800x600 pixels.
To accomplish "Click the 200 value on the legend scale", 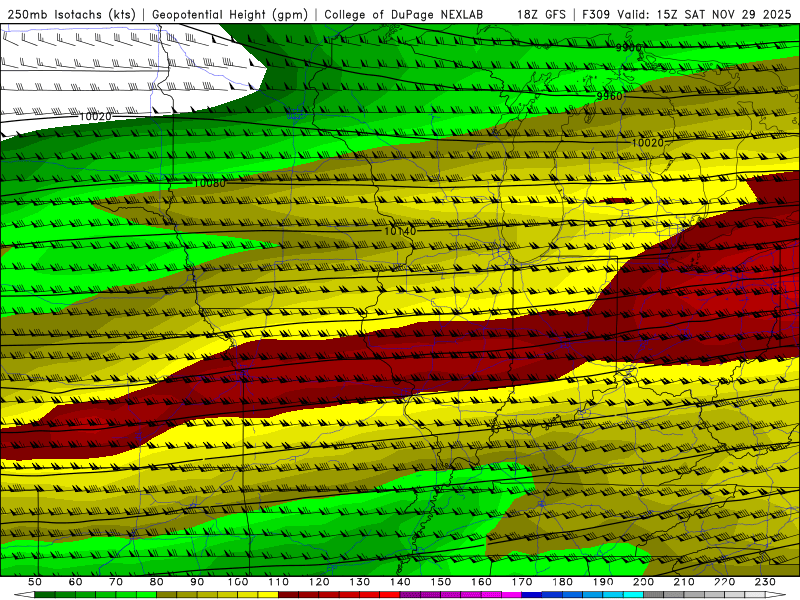I will [644, 582].
